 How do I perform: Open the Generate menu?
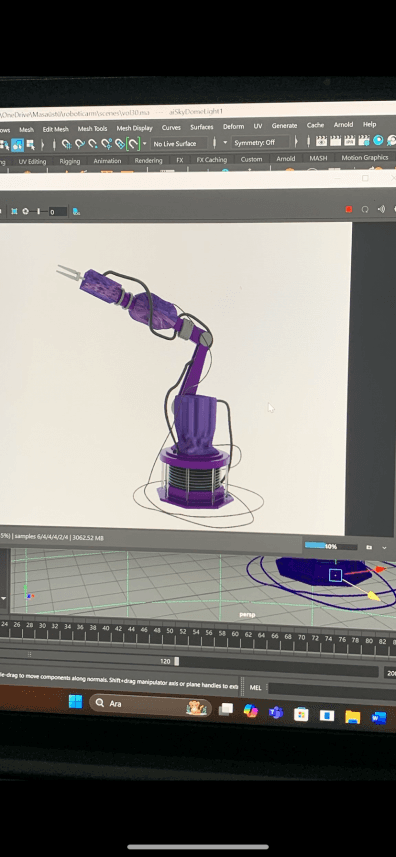285,126
